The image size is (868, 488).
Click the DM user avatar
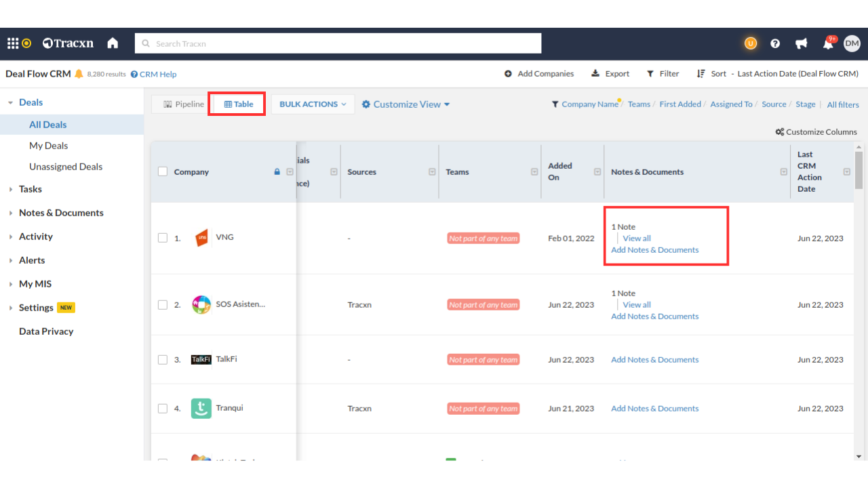click(x=852, y=43)
